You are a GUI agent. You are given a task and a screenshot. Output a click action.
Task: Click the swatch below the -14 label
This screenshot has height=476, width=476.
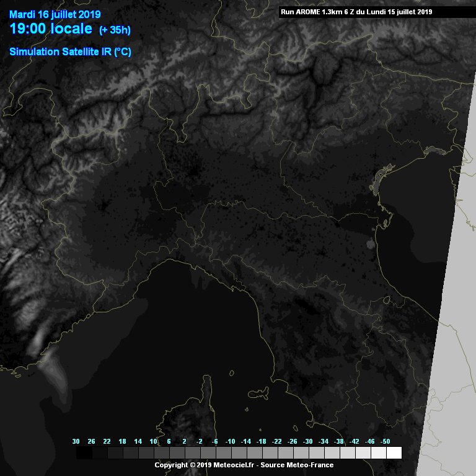point(255,452)
